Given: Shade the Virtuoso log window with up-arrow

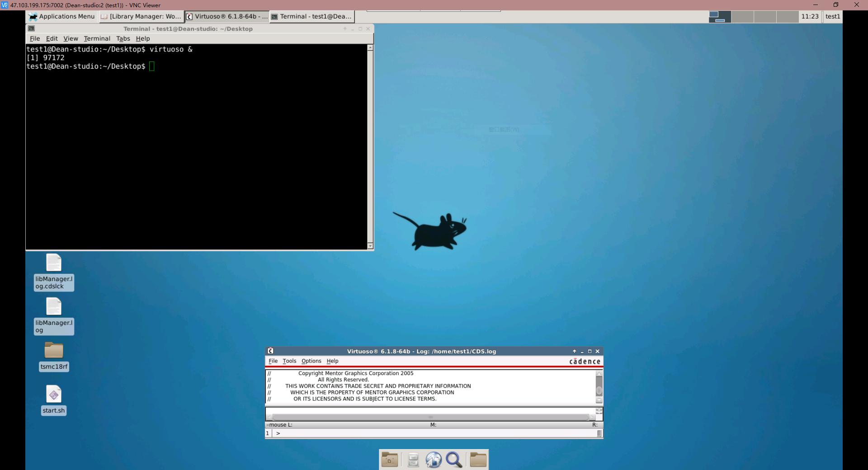Looking at the screenshot, I should [x=575, y=351].
